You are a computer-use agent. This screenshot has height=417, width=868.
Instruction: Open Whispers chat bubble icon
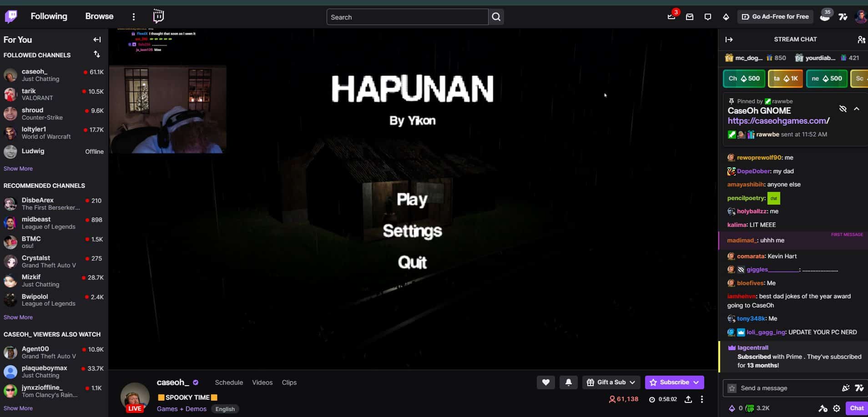click(707, 17)
